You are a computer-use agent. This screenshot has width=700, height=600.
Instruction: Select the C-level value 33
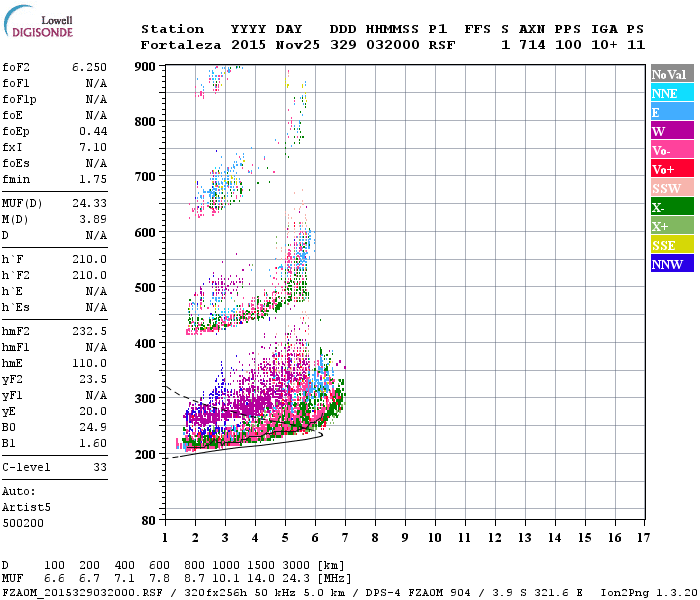[x=100, y=467]
